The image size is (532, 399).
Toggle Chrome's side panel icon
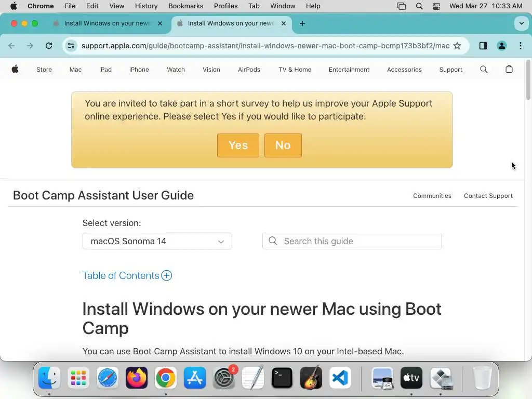pyautogui.click(x=483, y=46)
